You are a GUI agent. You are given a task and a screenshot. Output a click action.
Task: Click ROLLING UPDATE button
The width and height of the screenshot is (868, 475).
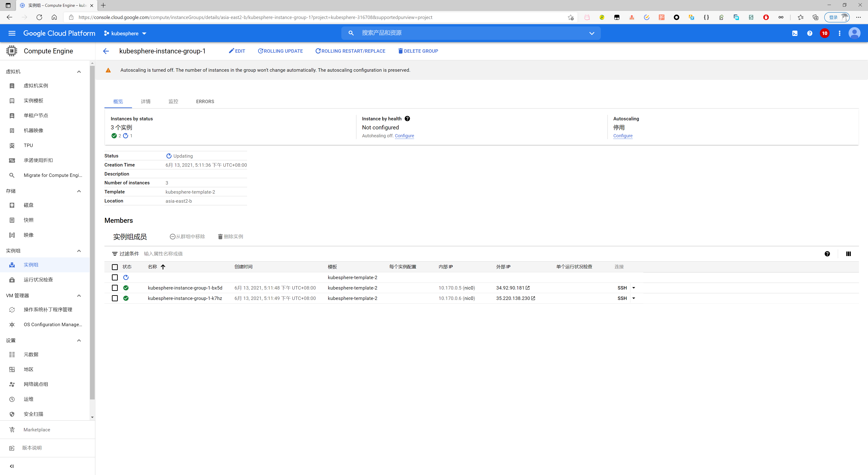click(x=280, y=51)
